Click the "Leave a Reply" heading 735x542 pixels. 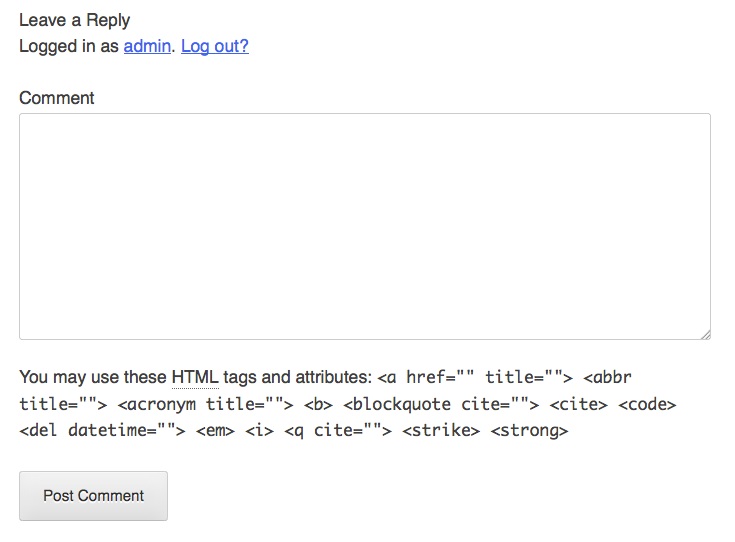(75, 20)
